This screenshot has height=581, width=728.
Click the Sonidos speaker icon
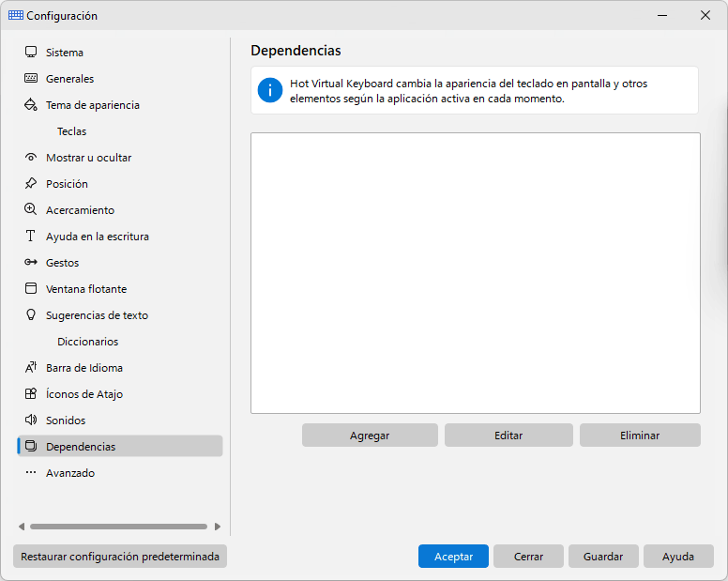[31, 420]
